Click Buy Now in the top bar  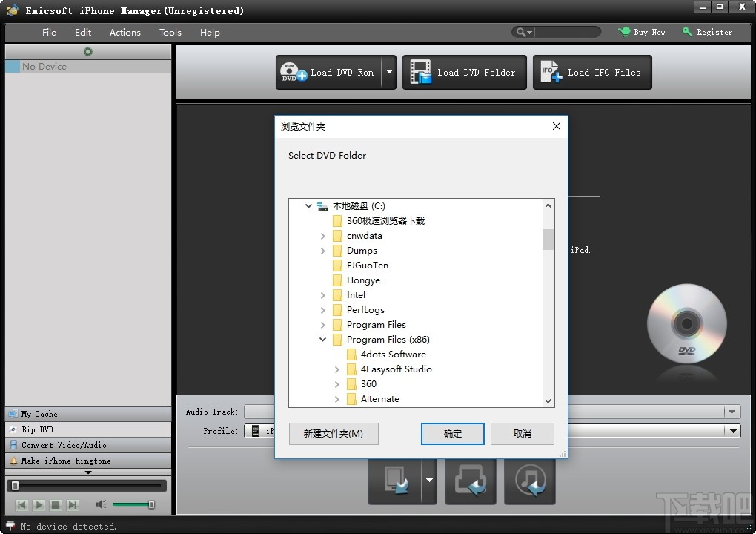click(x=642, y=32)
